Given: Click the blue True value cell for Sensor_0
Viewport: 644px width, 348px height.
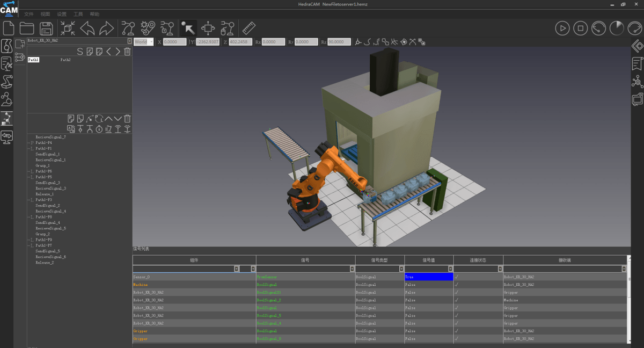Looking at the screenshot, I should pos(429,277).
